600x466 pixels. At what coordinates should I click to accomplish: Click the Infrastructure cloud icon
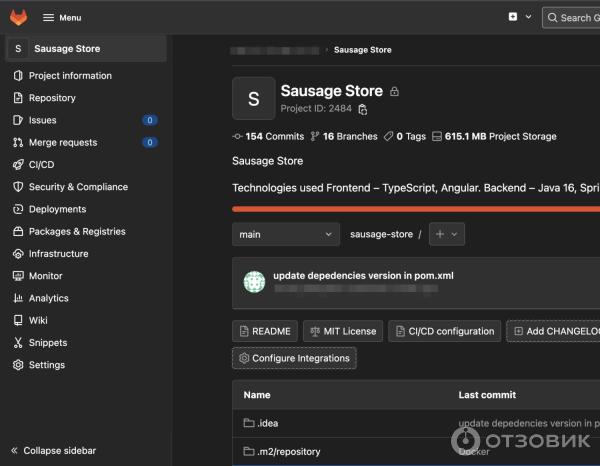point(18,254)
